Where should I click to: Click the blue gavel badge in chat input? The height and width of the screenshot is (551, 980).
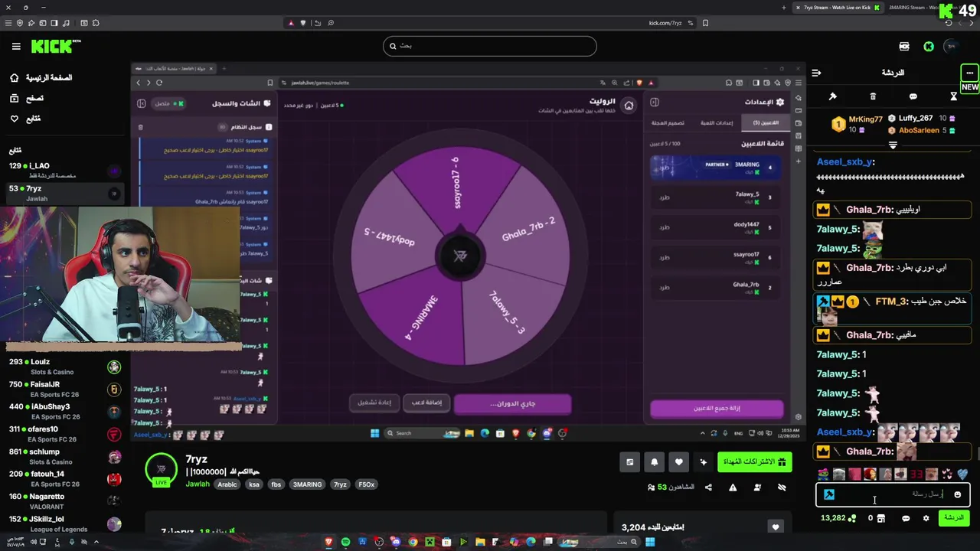click(x=828, y=494)
